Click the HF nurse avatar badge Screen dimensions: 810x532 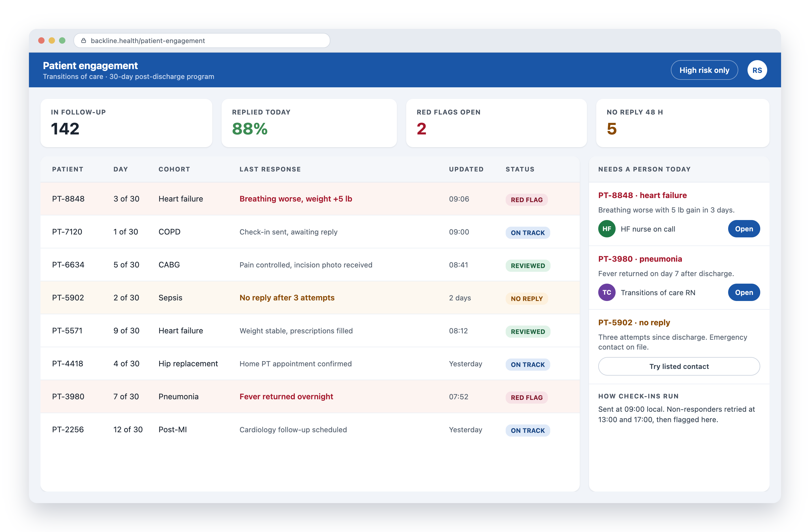pos(606,229)
